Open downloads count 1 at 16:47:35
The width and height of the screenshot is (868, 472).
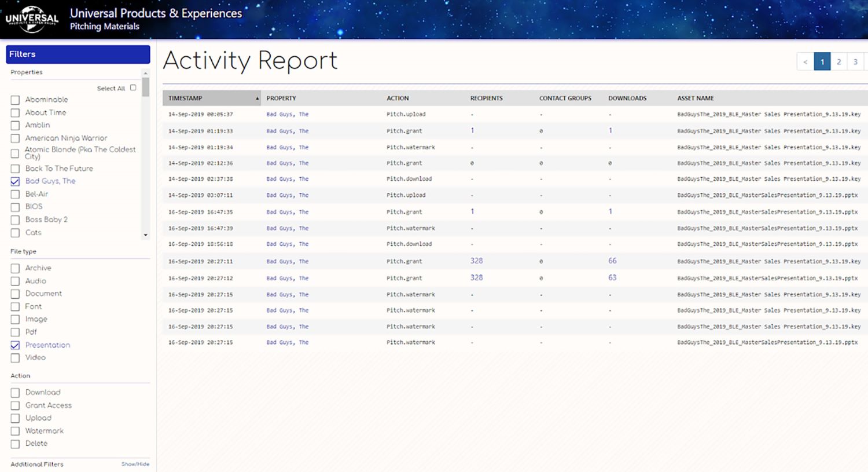610,211
